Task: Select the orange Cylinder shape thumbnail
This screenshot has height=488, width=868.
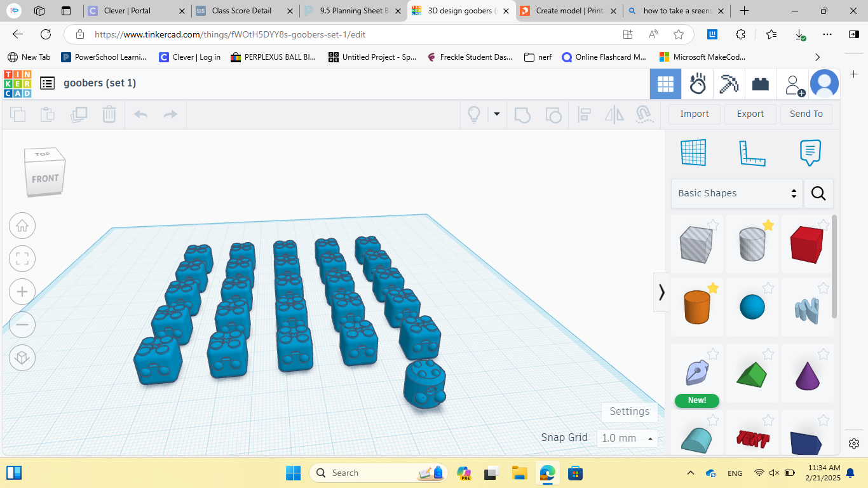Action: [x=696, y=307]
